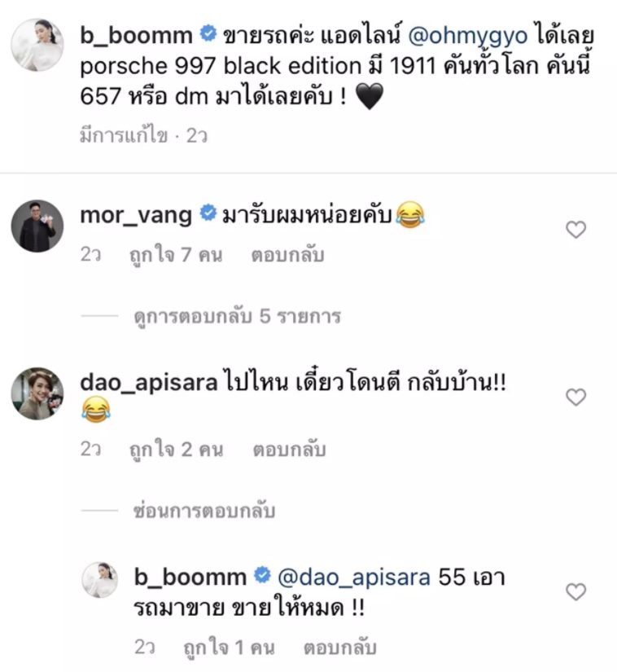
Task: Open dao_apisara's profile avatar
Action: pyautogui.click(x=37, y=393)
